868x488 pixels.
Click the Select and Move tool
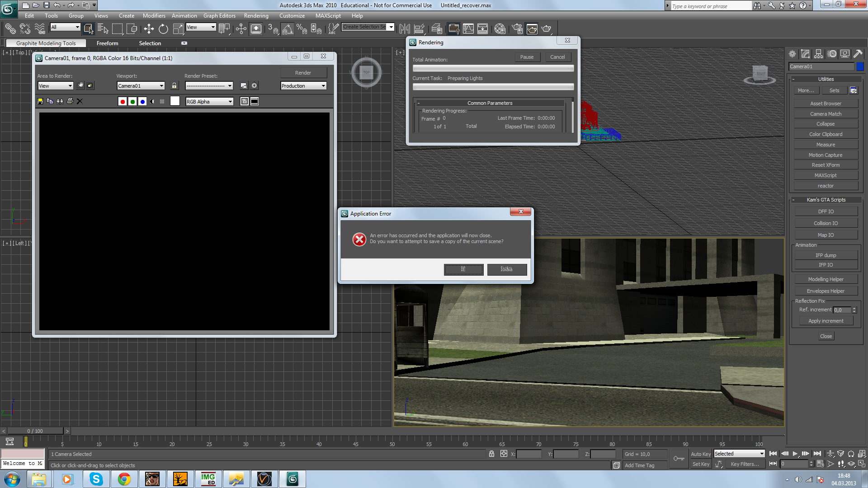click(149, 29)
